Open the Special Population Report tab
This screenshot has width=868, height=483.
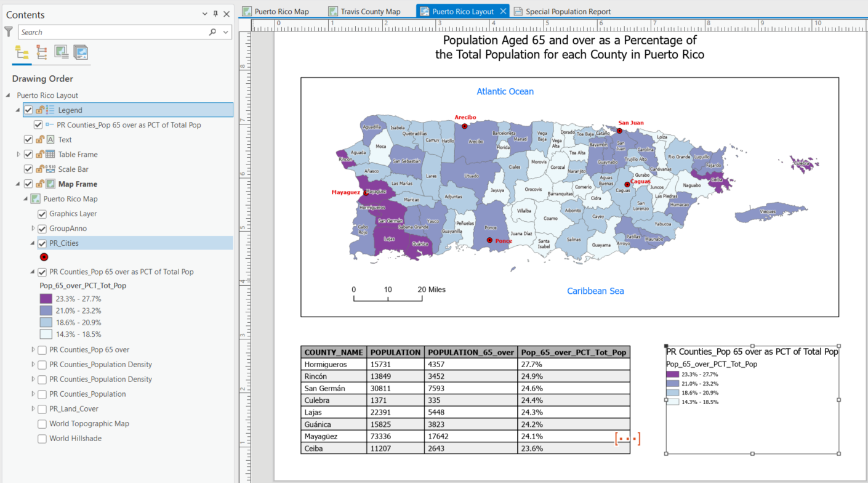(x=568, y=11)
